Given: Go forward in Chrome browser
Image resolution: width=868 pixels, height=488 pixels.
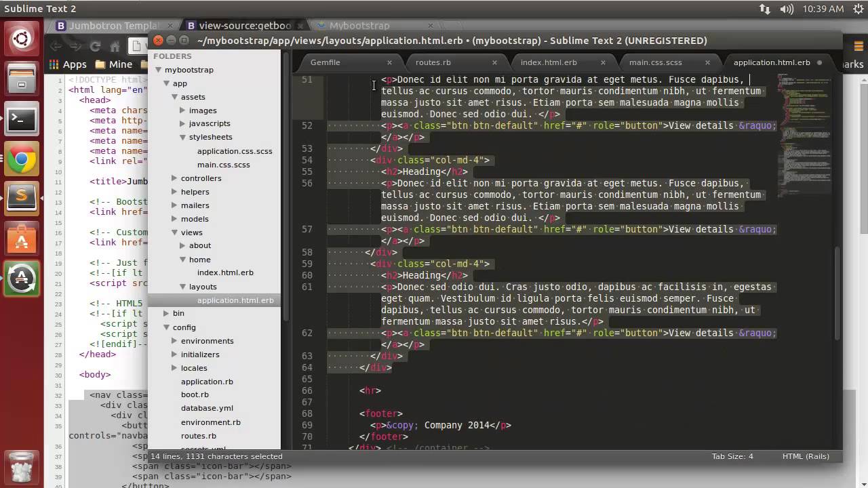Looking at the screenshot, I should 75,47.
